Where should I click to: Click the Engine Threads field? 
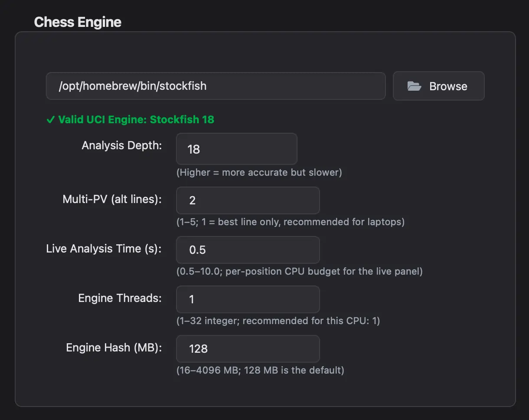248,299
